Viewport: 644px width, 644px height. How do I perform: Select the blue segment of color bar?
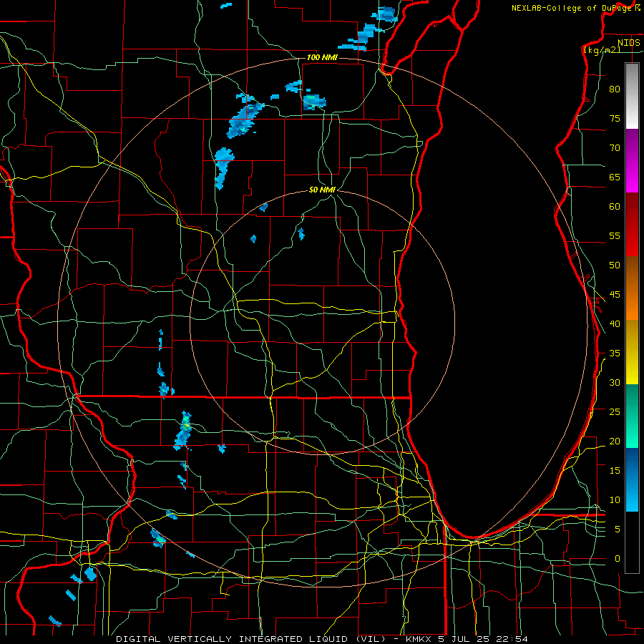[632, 479]
